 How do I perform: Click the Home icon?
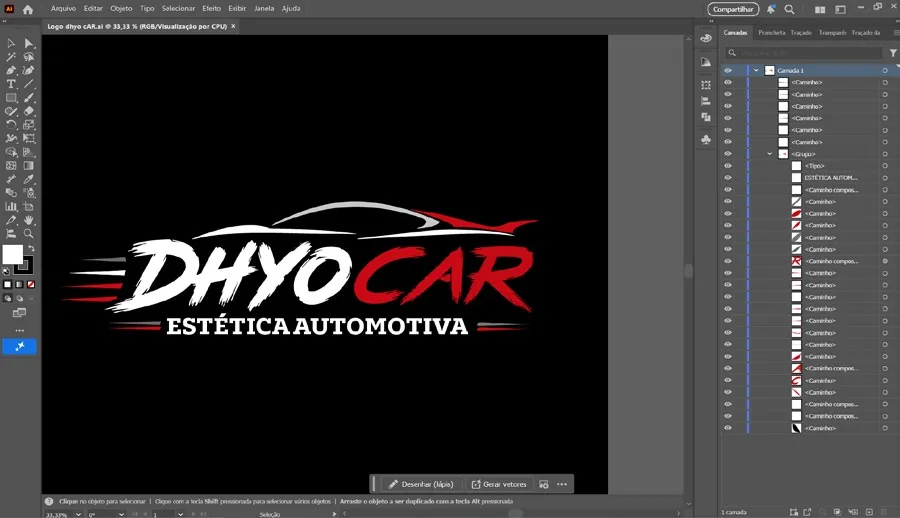pyautogui.click(x=28, y=9)
